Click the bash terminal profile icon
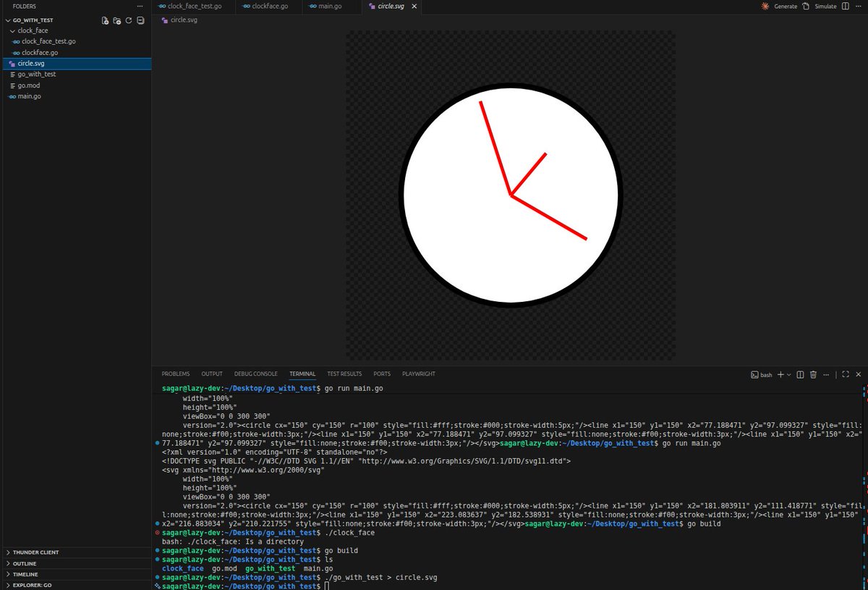Screen dimensions: 868x590 [x=754, y=374]
